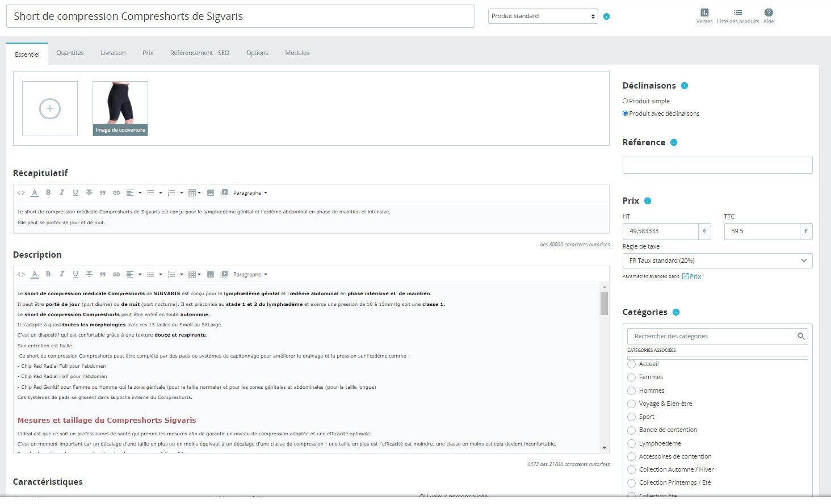Screen dimensions: 831x504
Task: Toggle bold in the Description editor toolbar
Action: click(x=48, y=274)
